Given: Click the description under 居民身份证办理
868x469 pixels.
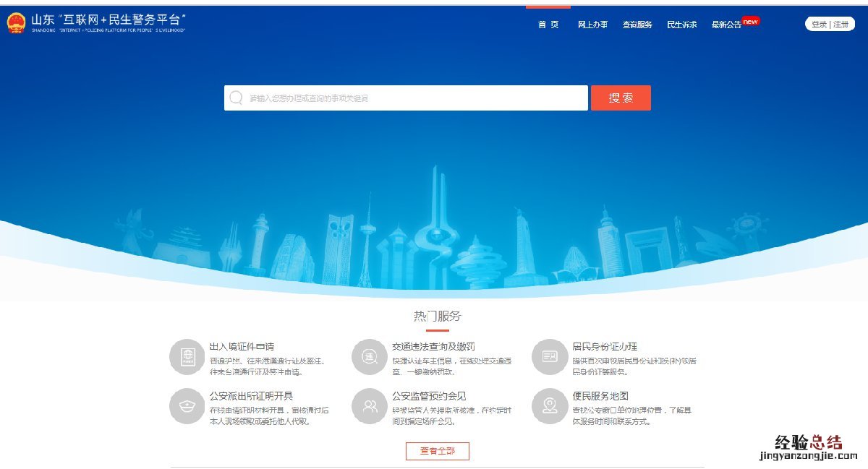Looking at the screenshot, I should (634, 366).
